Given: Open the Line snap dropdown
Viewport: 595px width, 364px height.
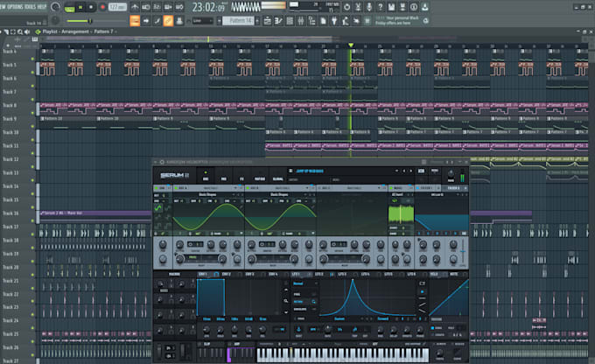Looking at the screenshot, I should pyautogui.click(x=203, y=21).
